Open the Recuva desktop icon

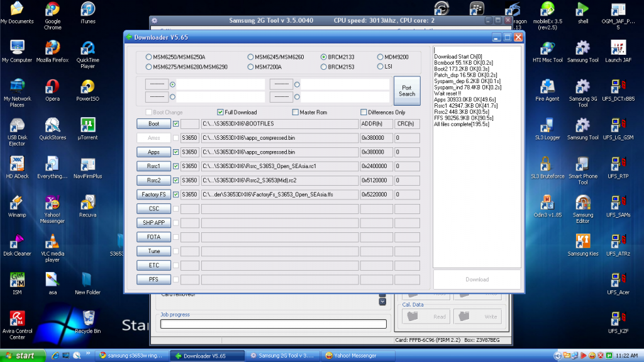click(87, 206)
